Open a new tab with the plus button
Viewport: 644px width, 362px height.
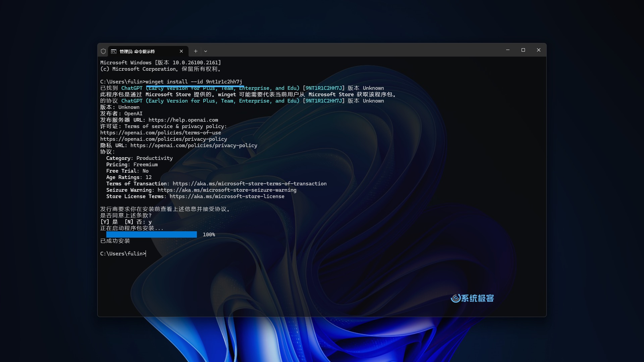[196, 51]
